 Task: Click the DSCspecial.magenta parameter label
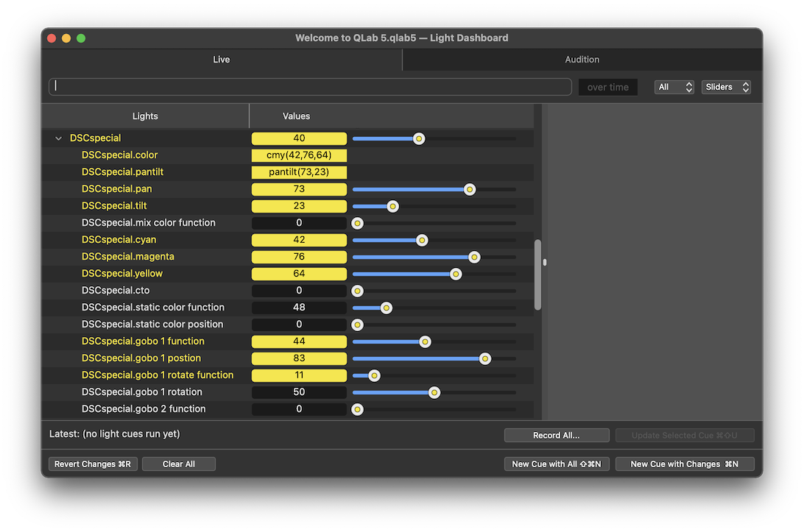[127, 256]
